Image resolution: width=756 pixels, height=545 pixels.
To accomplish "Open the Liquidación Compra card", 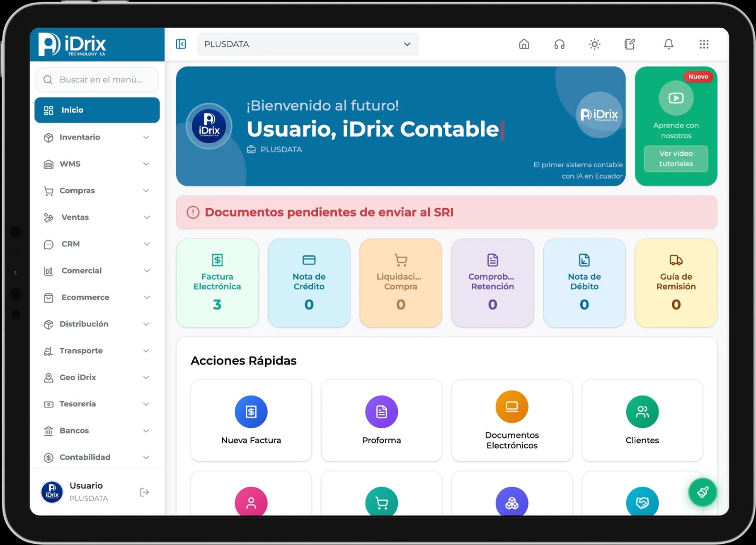I will [x=400, y=283].
